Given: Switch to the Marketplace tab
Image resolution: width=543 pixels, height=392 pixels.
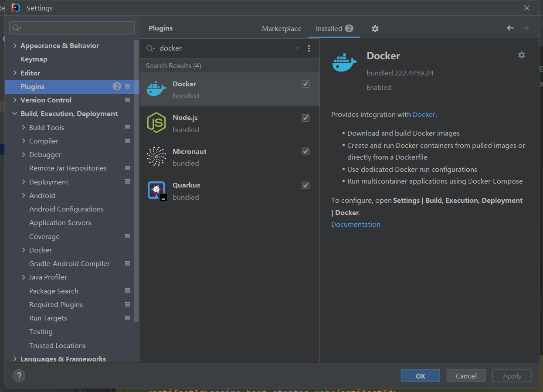Looking at the screenshot, I should coord(282,28).
